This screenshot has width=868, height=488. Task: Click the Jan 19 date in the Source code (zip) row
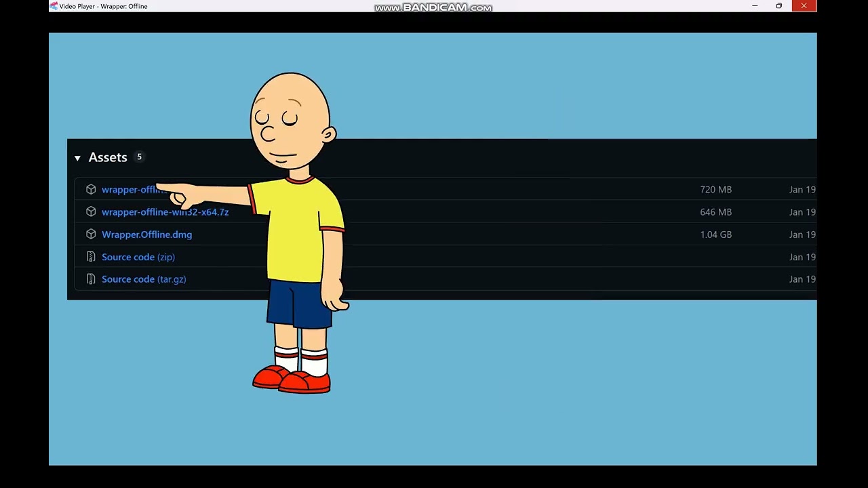pyautogui.click(x=802, y=257)
